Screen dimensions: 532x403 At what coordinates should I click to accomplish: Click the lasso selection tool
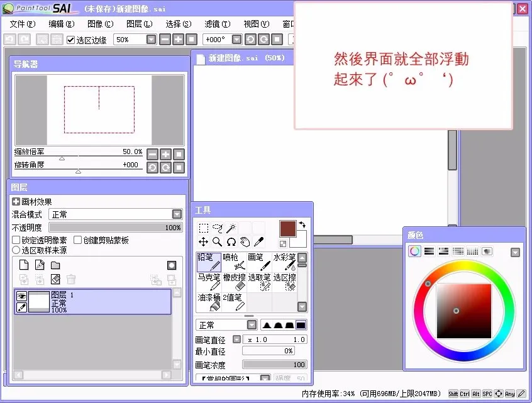tap(218, 228)
